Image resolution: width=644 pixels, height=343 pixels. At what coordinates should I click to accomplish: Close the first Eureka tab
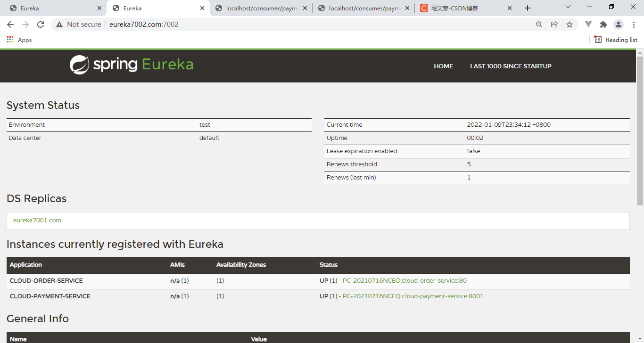point(99,8)
